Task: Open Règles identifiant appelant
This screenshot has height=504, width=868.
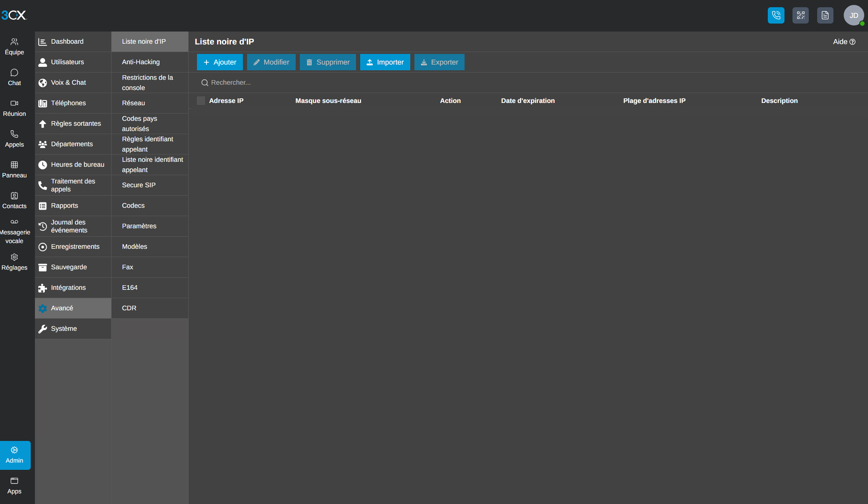Action: [150, 144]
